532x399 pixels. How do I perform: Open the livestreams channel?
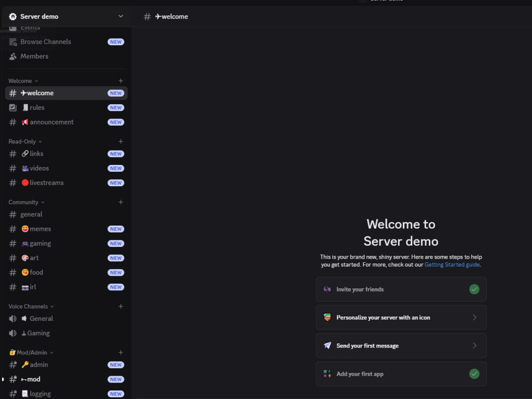pos(66,183)
